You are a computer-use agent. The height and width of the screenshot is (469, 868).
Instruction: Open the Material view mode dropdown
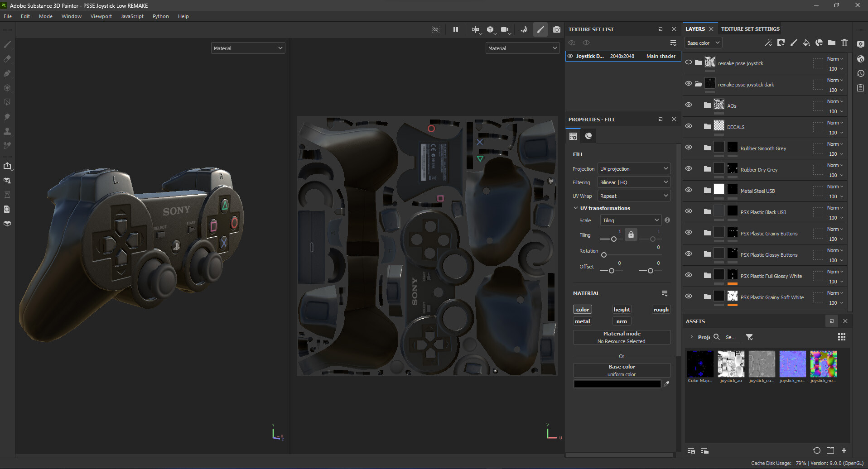tap(248, 48)
